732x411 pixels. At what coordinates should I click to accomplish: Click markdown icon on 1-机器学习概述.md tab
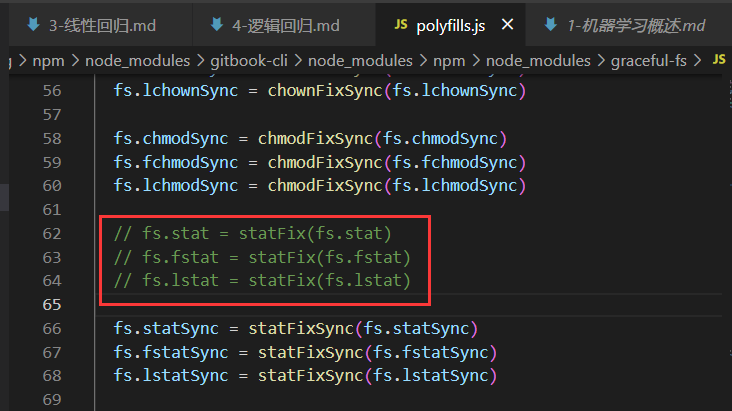[551, 24]
